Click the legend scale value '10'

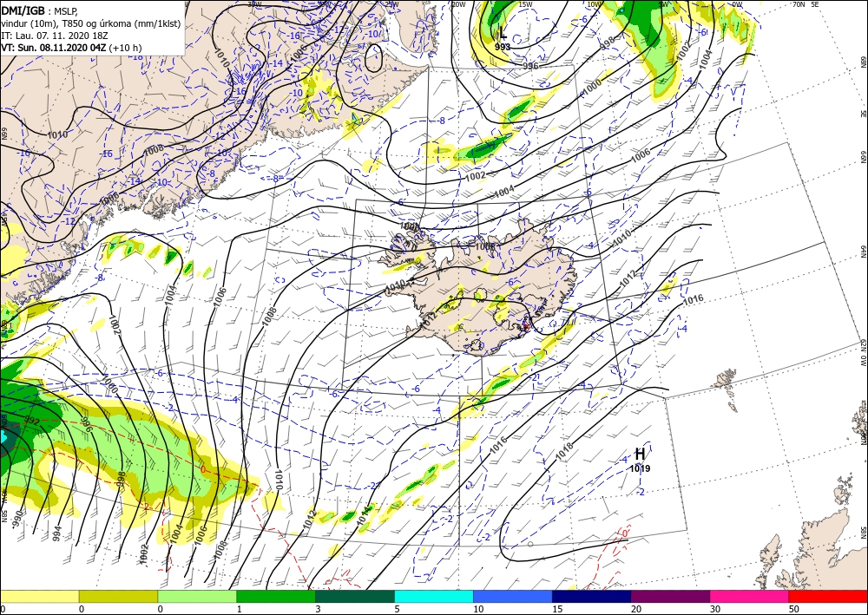(477, 609)
